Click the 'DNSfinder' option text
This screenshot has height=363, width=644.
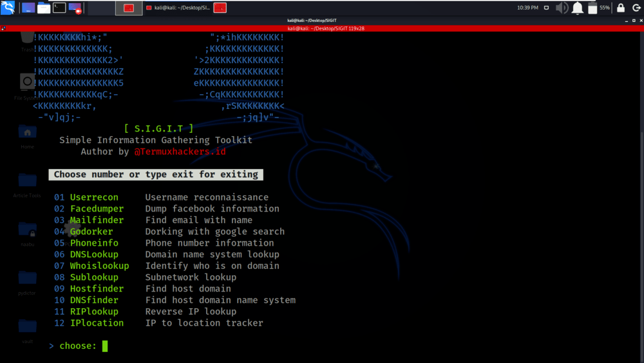[94, 300]
